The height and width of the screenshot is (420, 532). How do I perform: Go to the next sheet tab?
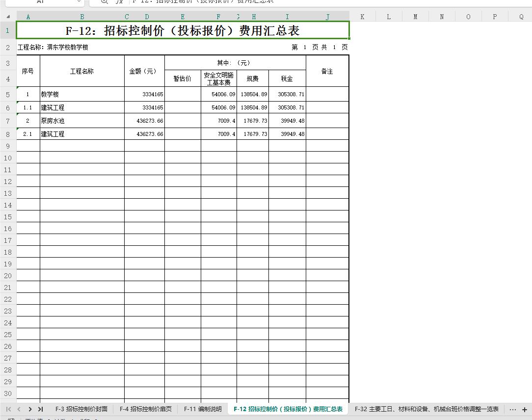pos(30,409)
